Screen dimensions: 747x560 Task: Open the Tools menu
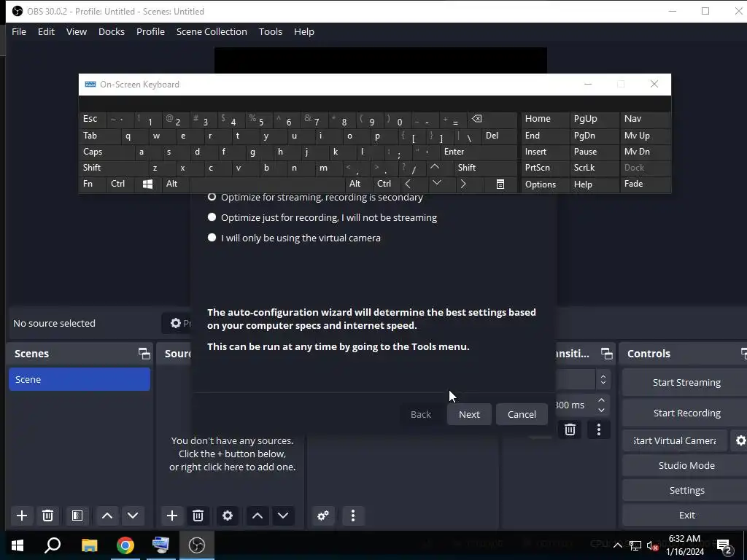point(270,31)
